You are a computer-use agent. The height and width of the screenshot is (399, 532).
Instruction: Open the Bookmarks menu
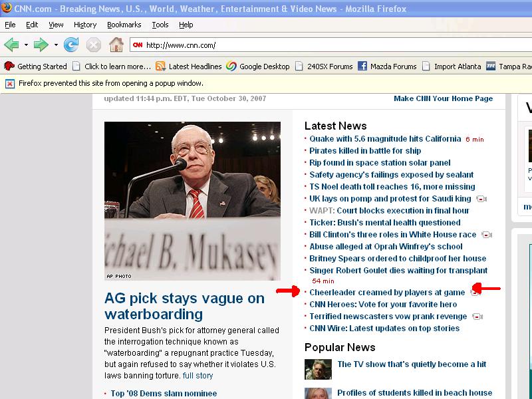124,25
